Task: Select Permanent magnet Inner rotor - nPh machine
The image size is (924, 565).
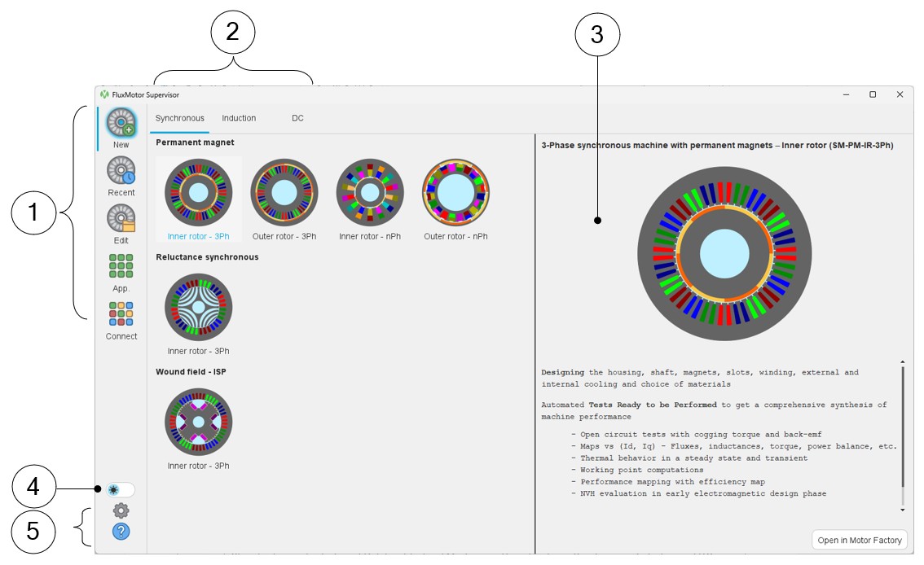Action: [x=370, y=199]
